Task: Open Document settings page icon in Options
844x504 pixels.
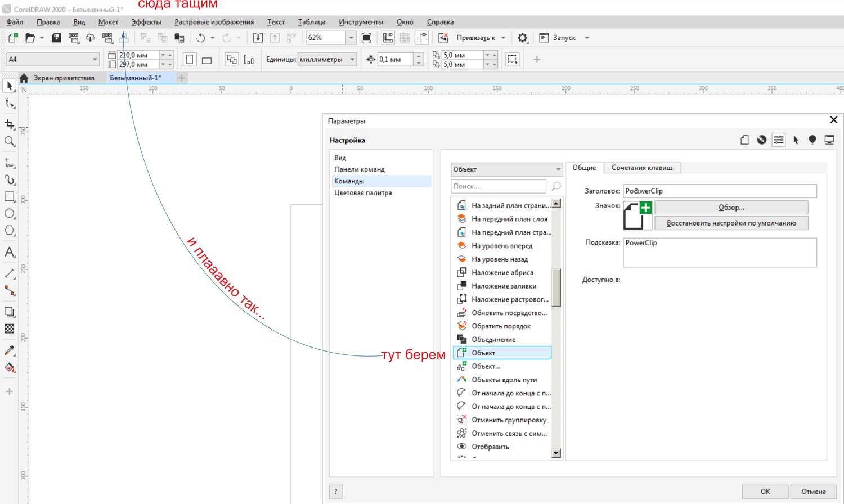Action: (x=744, y=139)
